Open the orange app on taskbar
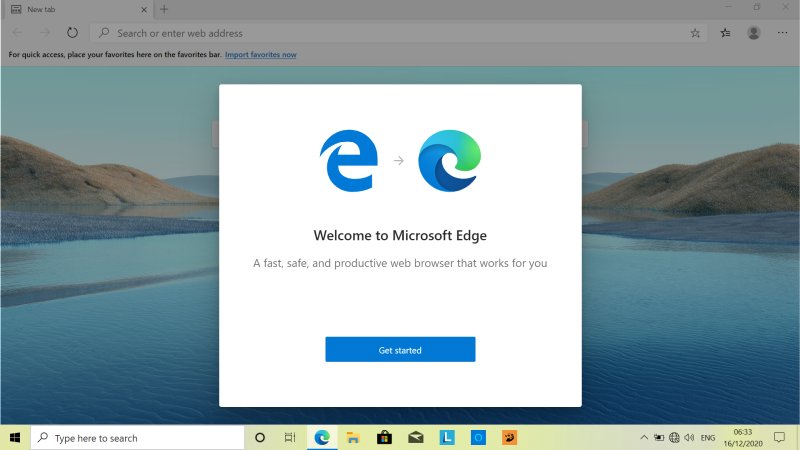800x450 pixels. (509, 438)
